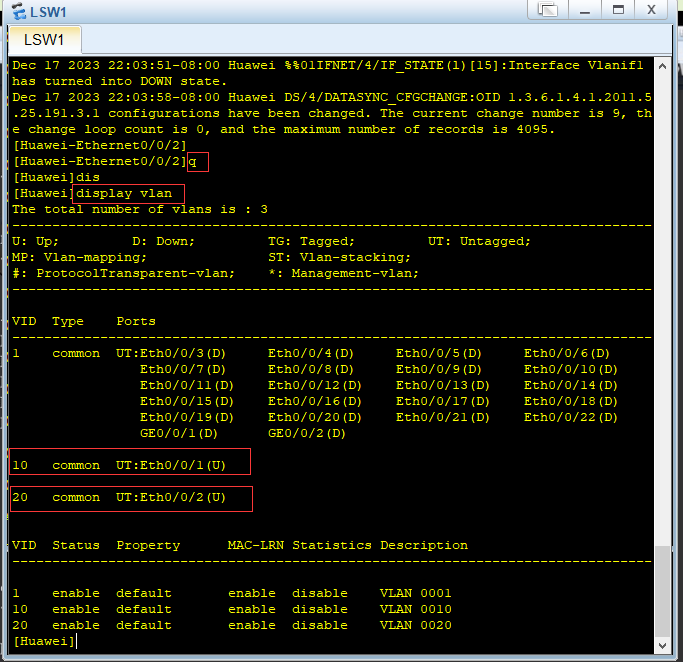Click the scrollbar up arrow
The width and height of the screenshot is (683, 662).
[x=663, y=66]
